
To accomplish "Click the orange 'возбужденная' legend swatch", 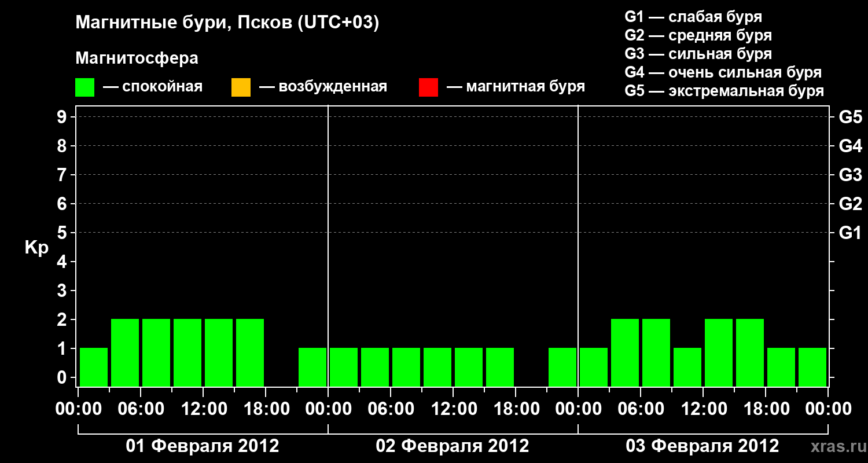I will pyautogui.click(x=241, y=87).
